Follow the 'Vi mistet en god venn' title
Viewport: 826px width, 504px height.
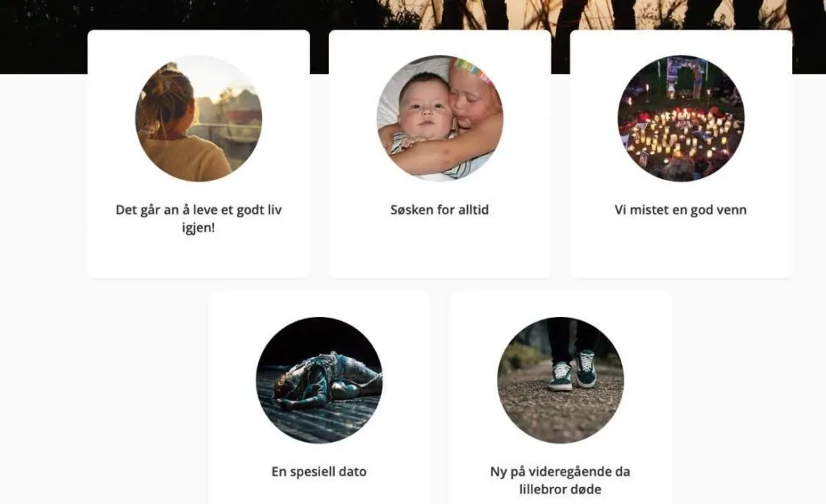click(x=681, y=210)
